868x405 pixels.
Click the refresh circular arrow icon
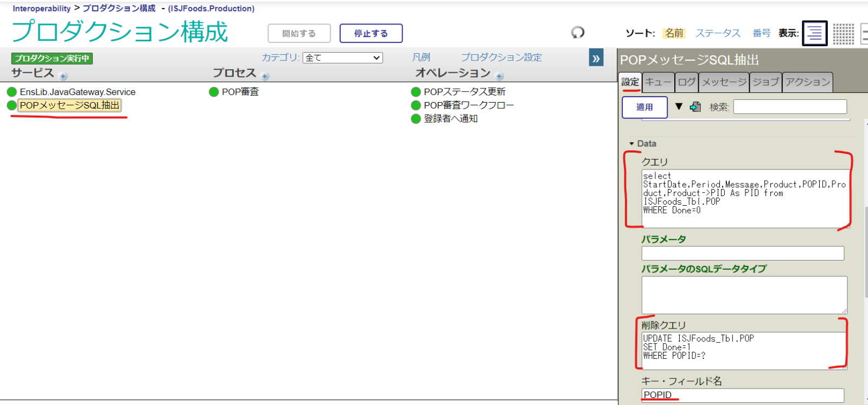(x=578, y=33)
